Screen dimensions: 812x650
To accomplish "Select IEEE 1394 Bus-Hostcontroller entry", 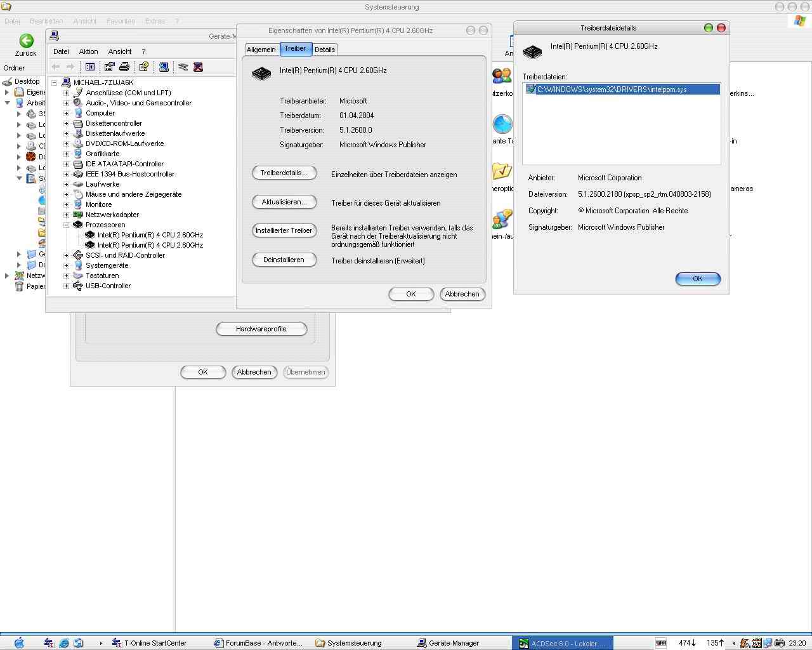I will tap(130, 174).
